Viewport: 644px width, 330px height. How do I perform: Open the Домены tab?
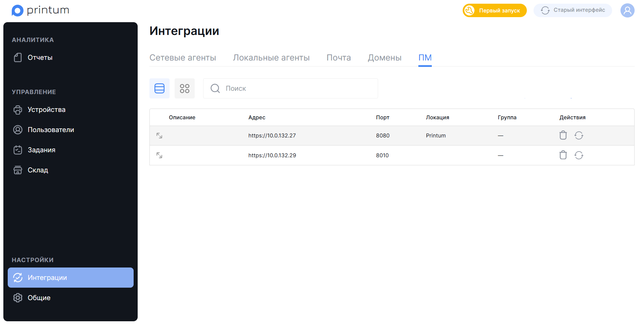(385, 57)
